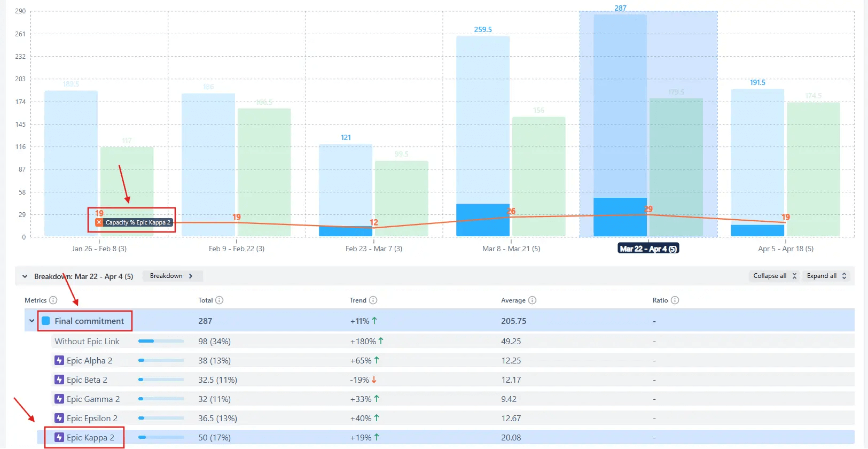868x449 pixels.
Task: Remove the Capacity % Epic Kappa 2 tag
Action: [x=99, y=222]
